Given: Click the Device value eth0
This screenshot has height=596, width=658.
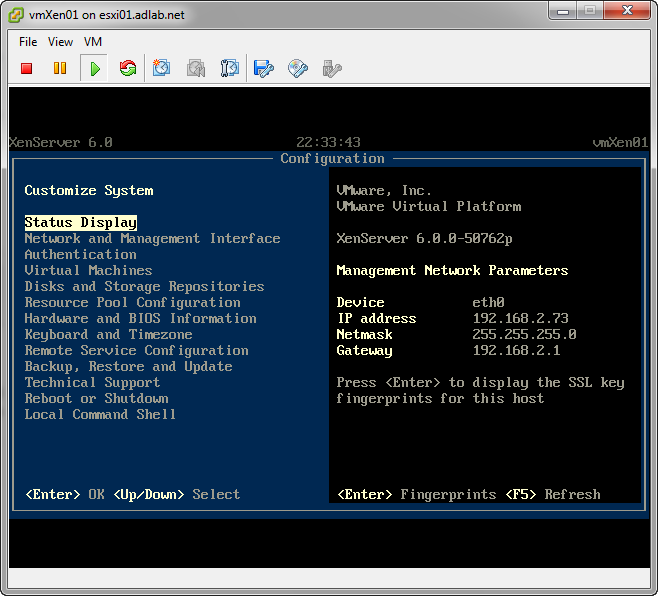Looking at the screenshot, I should tap(488, 302).
